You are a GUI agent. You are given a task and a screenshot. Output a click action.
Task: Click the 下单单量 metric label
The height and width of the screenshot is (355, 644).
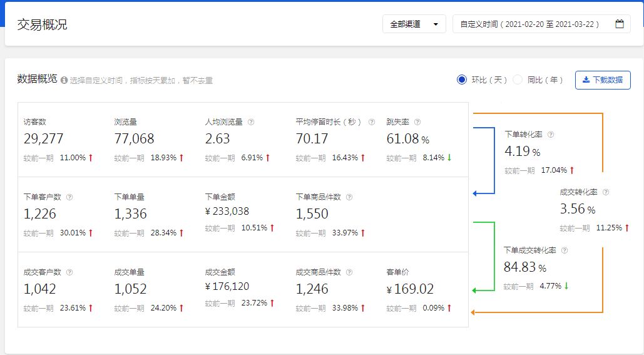coord(130,197)
